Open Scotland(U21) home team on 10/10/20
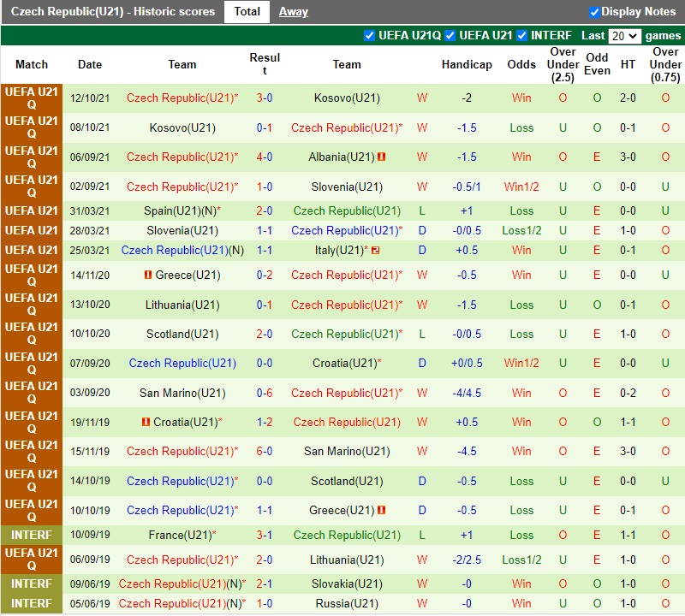685x616 pixels. 182,334
